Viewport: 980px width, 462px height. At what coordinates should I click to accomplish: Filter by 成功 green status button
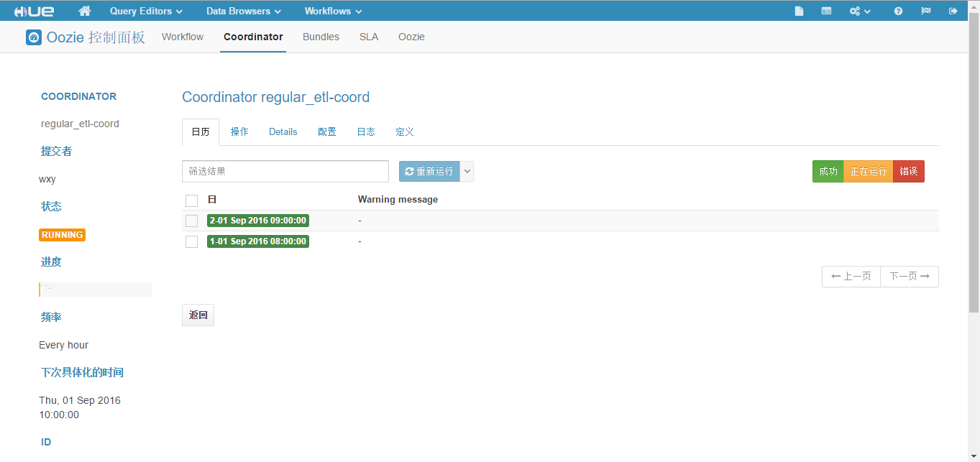pyautogui.click(x=828, y=171)
